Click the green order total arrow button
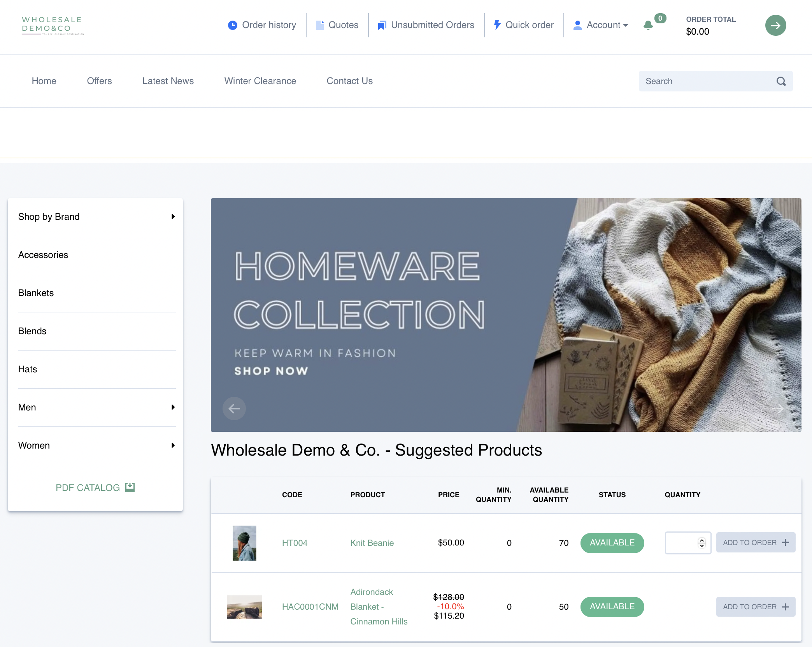 tap(775, 25)
